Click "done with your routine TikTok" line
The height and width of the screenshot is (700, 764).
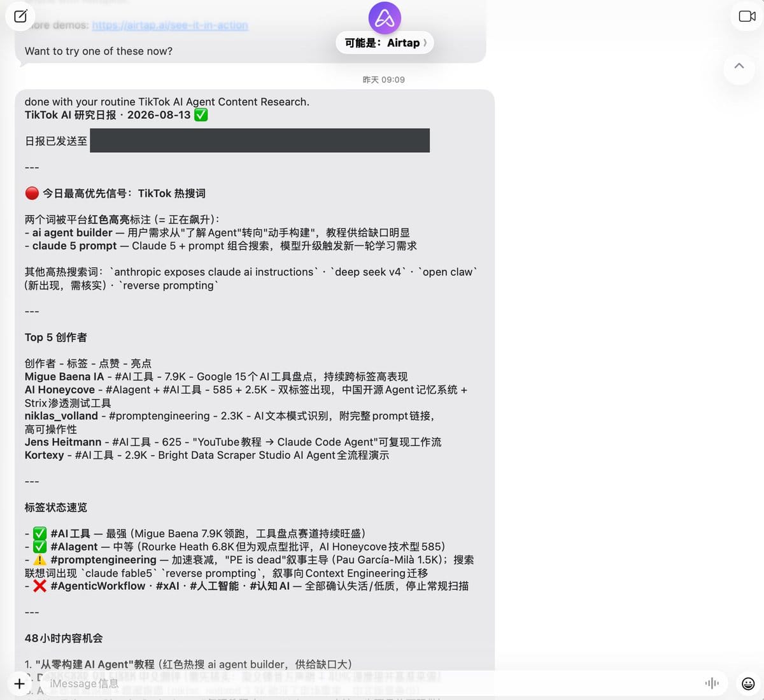click(167, 102)
